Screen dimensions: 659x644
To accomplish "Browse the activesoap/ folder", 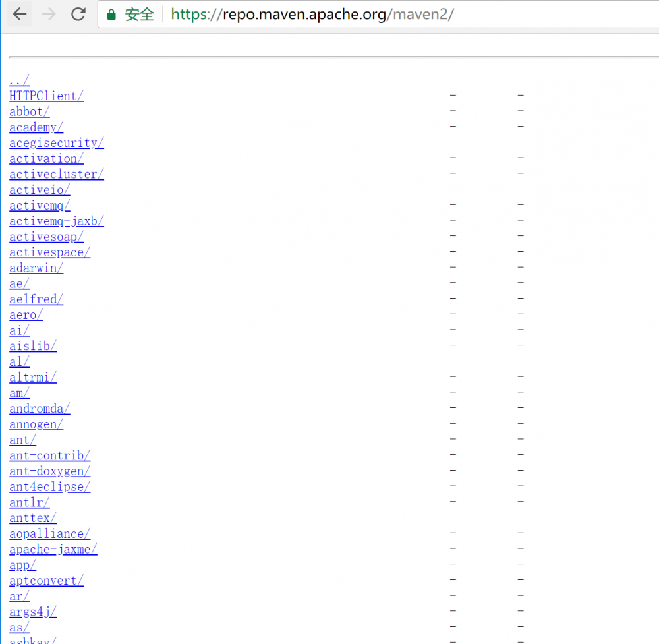I will [x=46, y=237].
